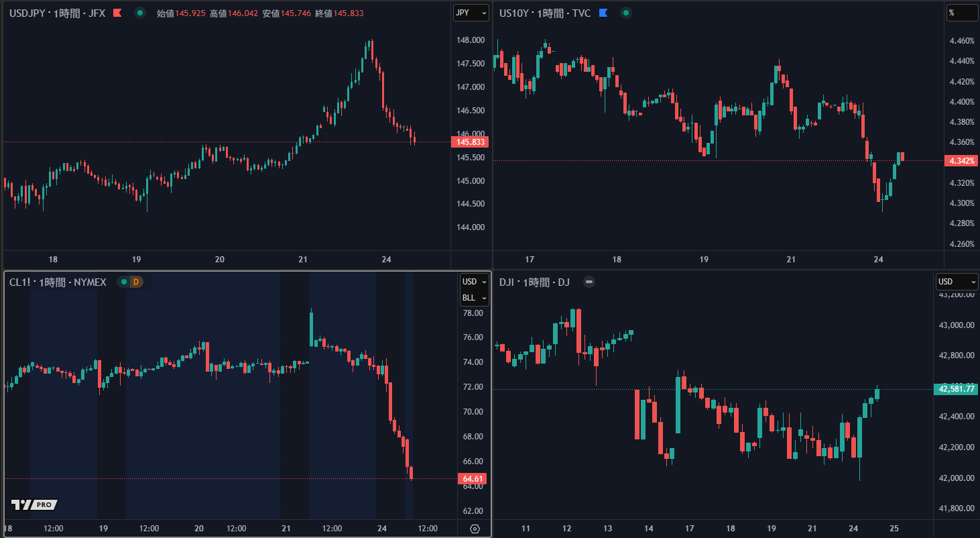
Task: Click the gray status icon next to DJI title
Action: 589,282
